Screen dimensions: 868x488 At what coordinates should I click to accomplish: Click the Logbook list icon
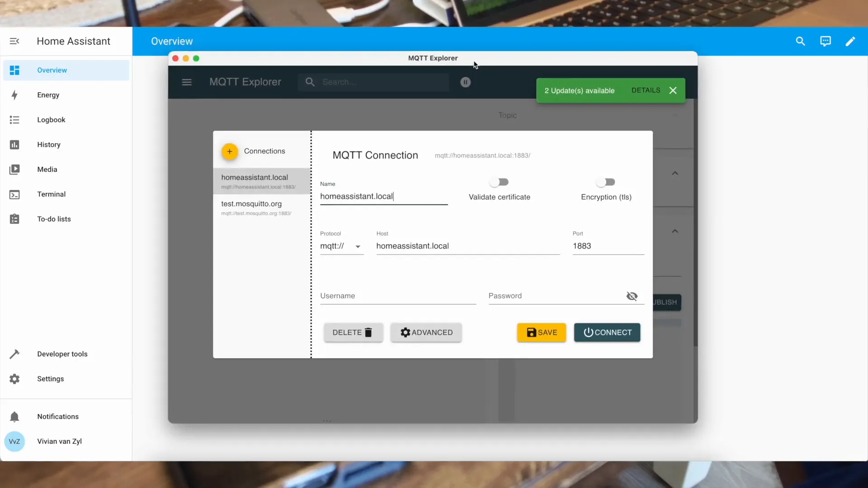[14, 120]
